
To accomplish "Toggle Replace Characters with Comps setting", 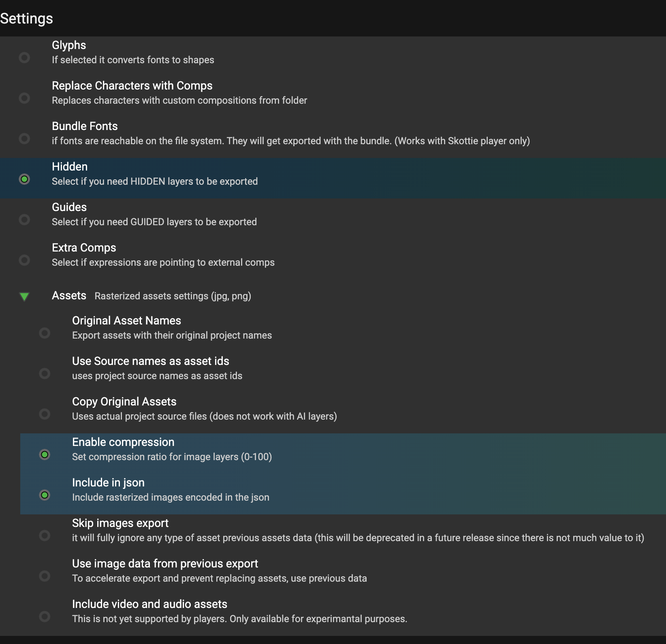I will [x=24, y=98].
